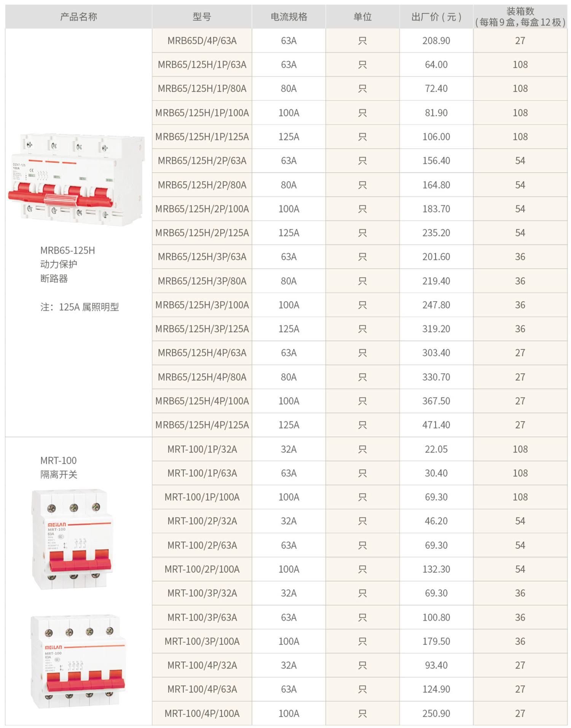Click the price 319.20
The width and height of the screenshot is (571, 728).
(x=436, y=329)
